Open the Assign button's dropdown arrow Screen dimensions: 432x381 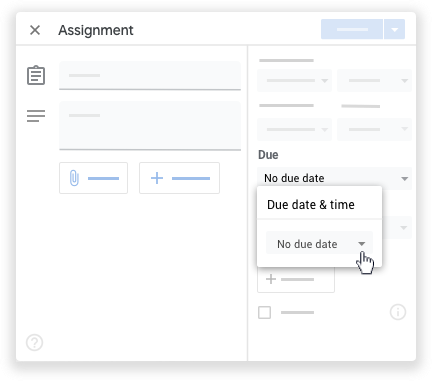[395, 29]
